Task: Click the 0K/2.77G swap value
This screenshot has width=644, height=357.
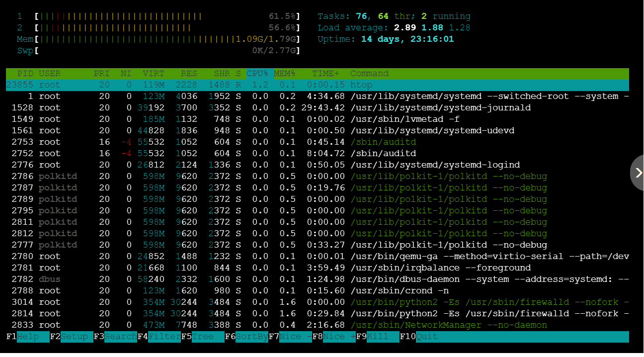Action: (274, 51)
